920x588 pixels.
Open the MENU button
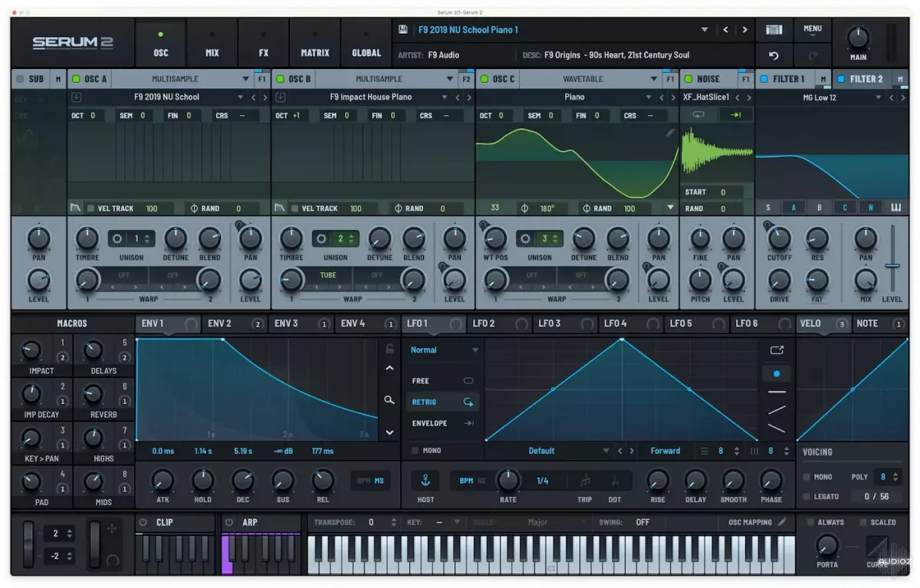pyautogui.click(x=812, y=30)
